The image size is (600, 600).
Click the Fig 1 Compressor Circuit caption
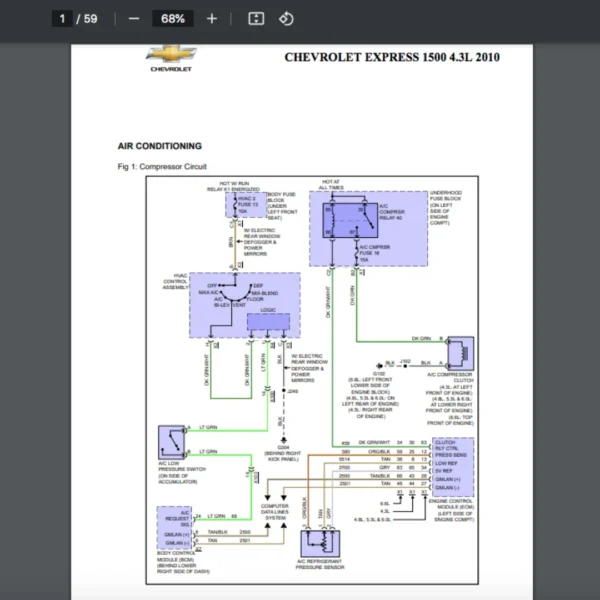click(x=161, y=166)
